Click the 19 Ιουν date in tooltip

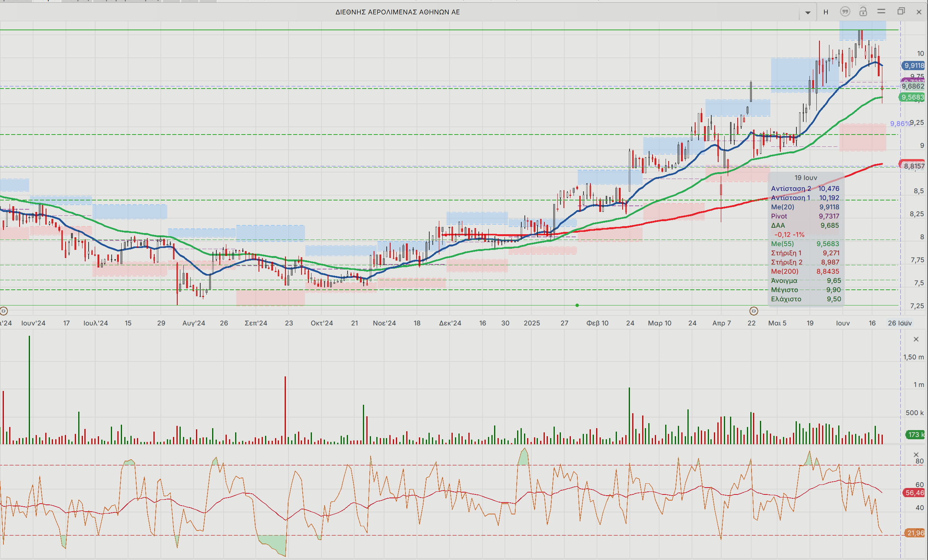pos(806,178)
